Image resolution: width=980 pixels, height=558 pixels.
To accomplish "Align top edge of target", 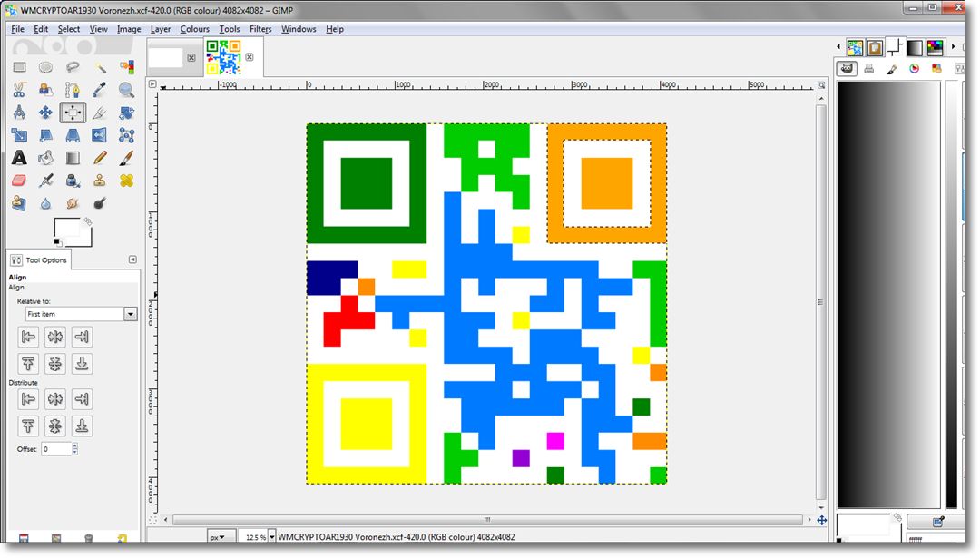I will (x=28, y=364).
